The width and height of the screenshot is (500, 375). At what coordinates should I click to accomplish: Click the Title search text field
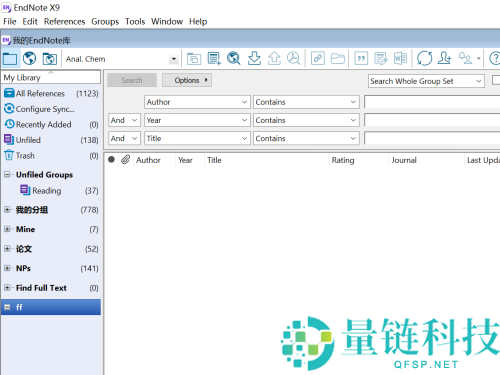coord(432,138)
